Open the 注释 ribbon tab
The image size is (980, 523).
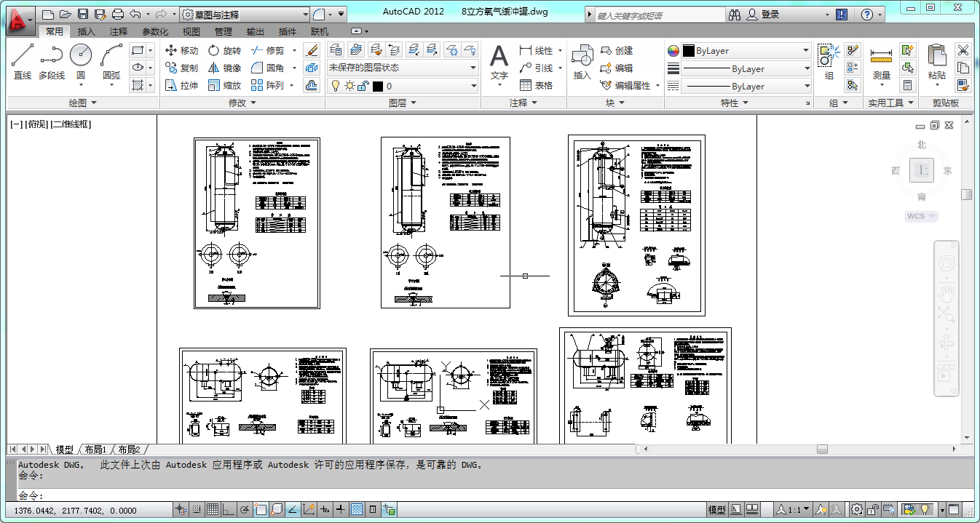click(119, 31)
